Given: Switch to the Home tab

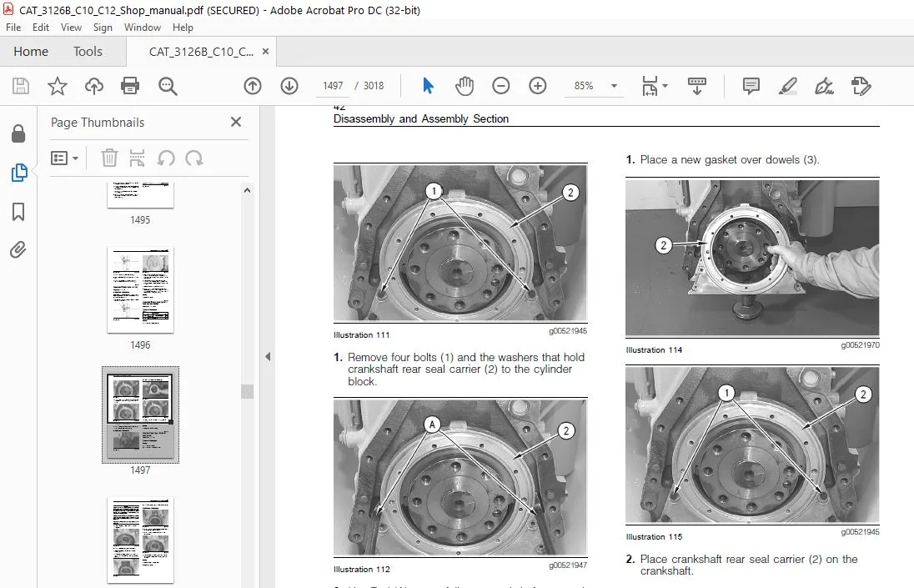Looking at the screenshot, I should click(x=31, y=51).
